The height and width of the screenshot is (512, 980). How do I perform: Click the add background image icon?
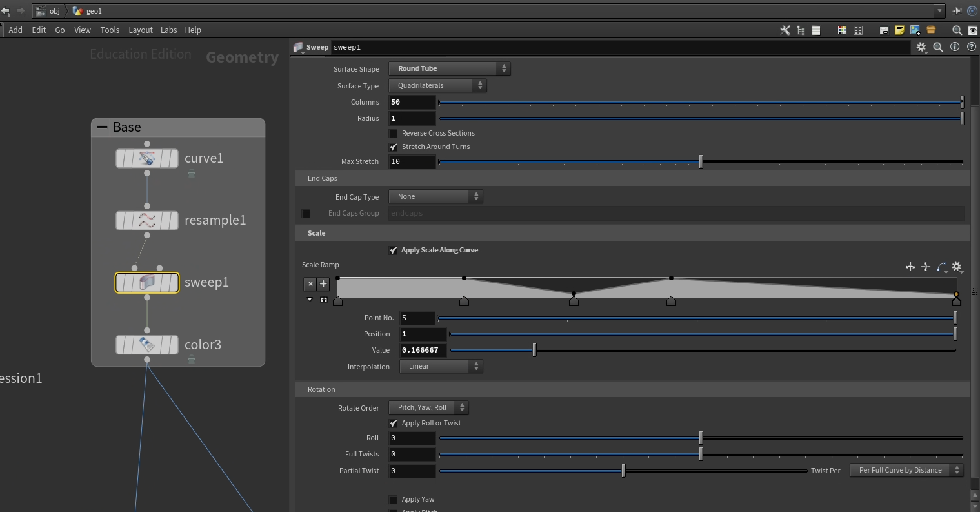tap(915, 30)
